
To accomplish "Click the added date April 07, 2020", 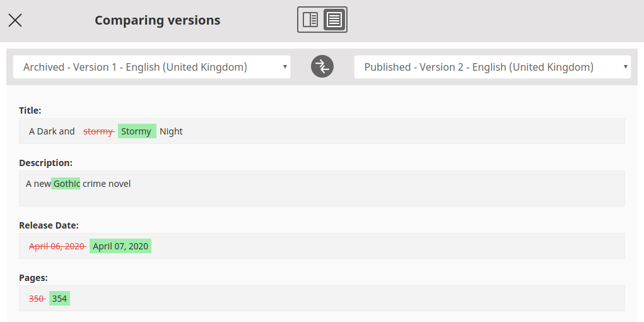I will coord(120,246).
